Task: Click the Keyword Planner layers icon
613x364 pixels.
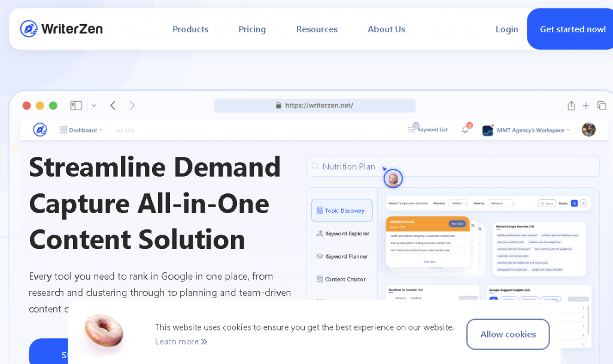Action: 320,256
